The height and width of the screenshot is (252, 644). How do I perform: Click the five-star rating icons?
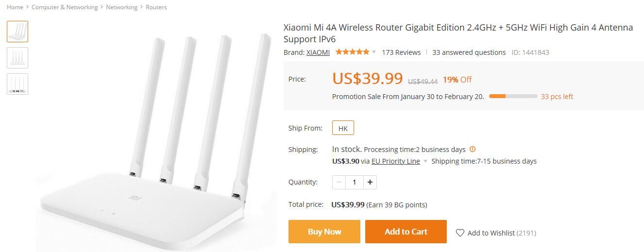(352, 52)
